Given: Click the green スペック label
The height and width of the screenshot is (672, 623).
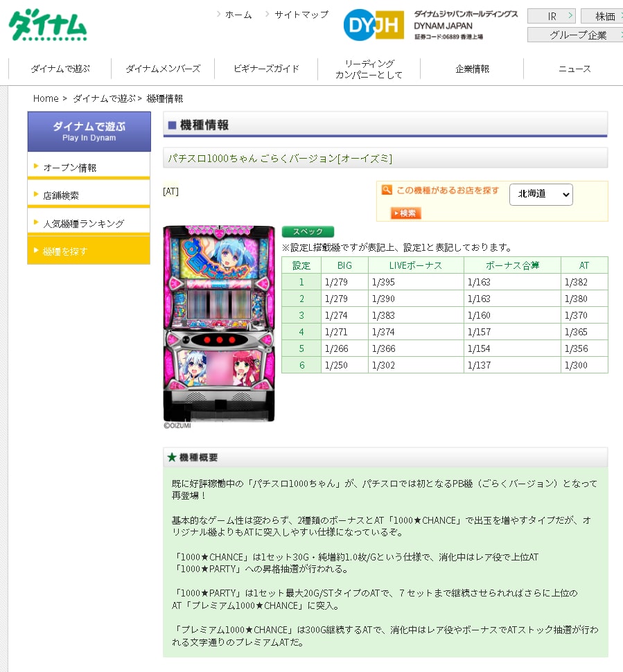Looking at the screenshot, I should pos(308,232).
